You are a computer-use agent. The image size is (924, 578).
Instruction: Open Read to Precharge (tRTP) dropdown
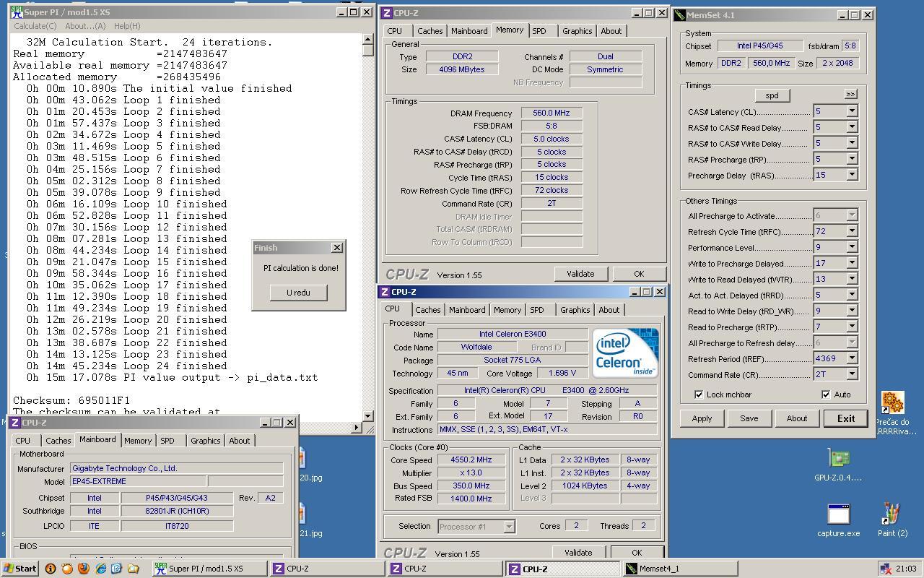coord(852,327)
